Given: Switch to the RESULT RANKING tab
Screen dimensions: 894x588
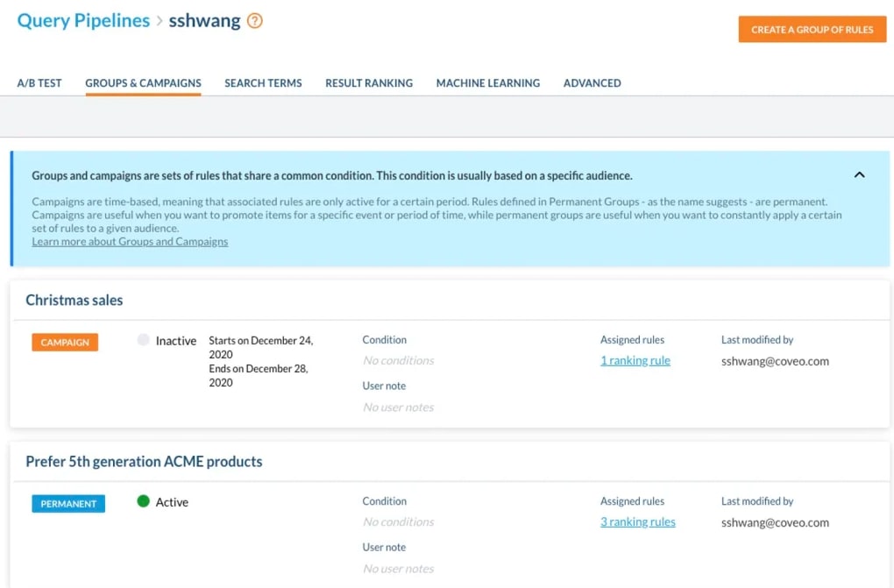Looking at the screenshot, I should (368, 82).
